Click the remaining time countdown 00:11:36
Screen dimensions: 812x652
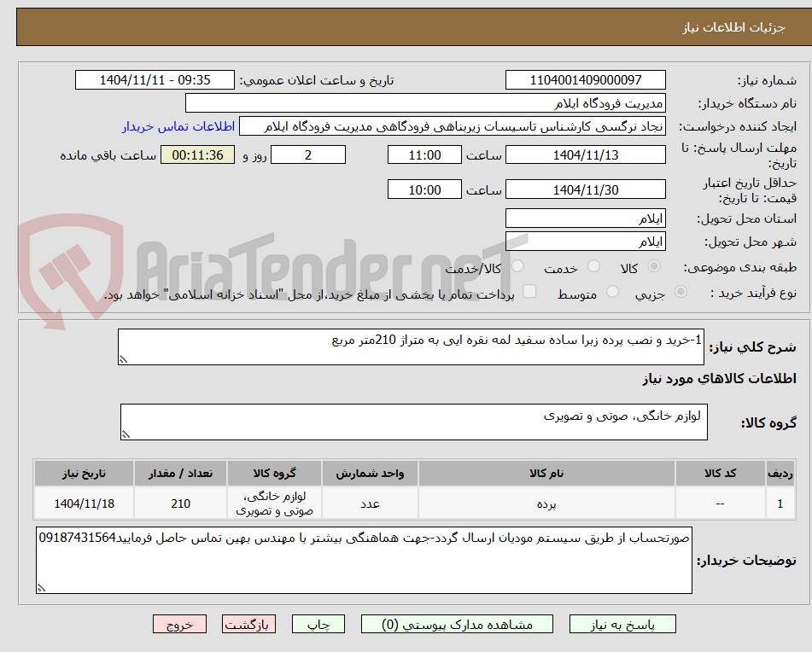198,154
